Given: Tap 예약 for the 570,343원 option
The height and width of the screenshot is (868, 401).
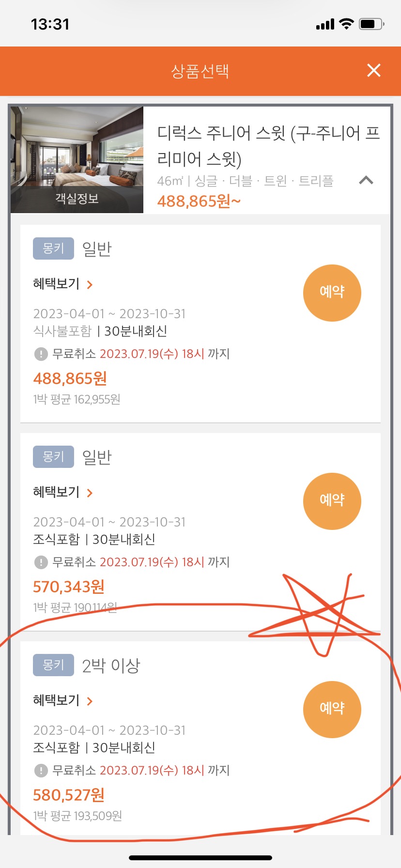Looking at the screenshot, I should 332,501.
